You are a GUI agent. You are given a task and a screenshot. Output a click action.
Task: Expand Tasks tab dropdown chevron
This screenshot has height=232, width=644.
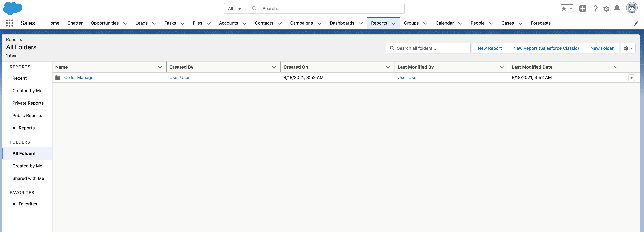pos(182,23)
